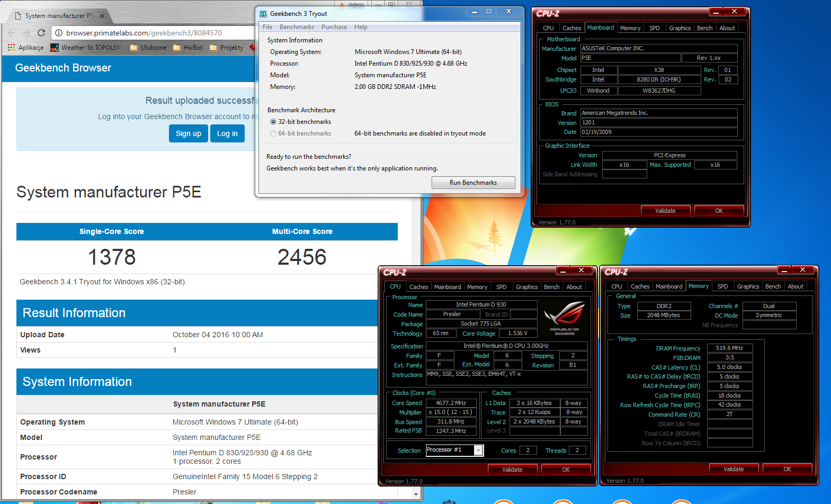The width and height of the screenshot is (831, 504).
Task: Click the Run Benchmarks button
Action: (x=473, y=183)
